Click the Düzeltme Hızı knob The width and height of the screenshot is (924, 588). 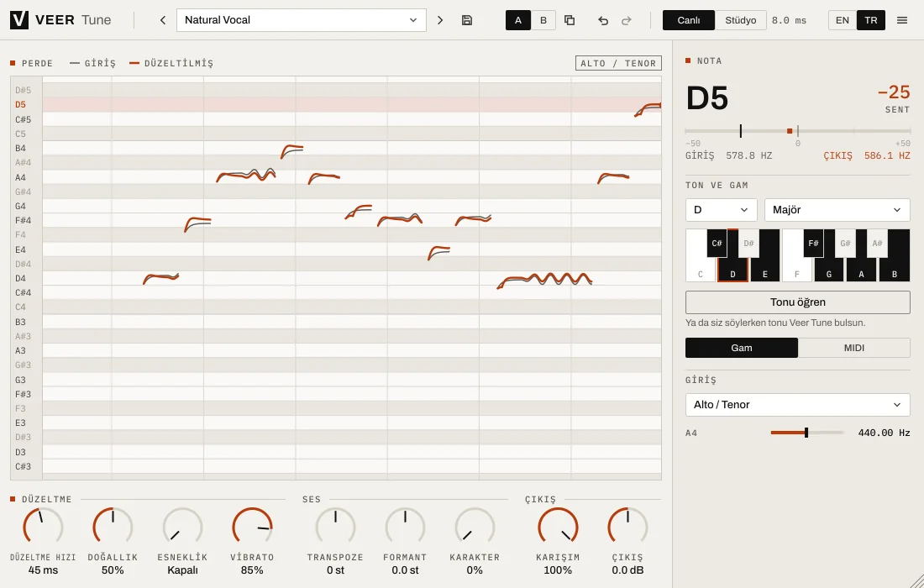(43, 527)
